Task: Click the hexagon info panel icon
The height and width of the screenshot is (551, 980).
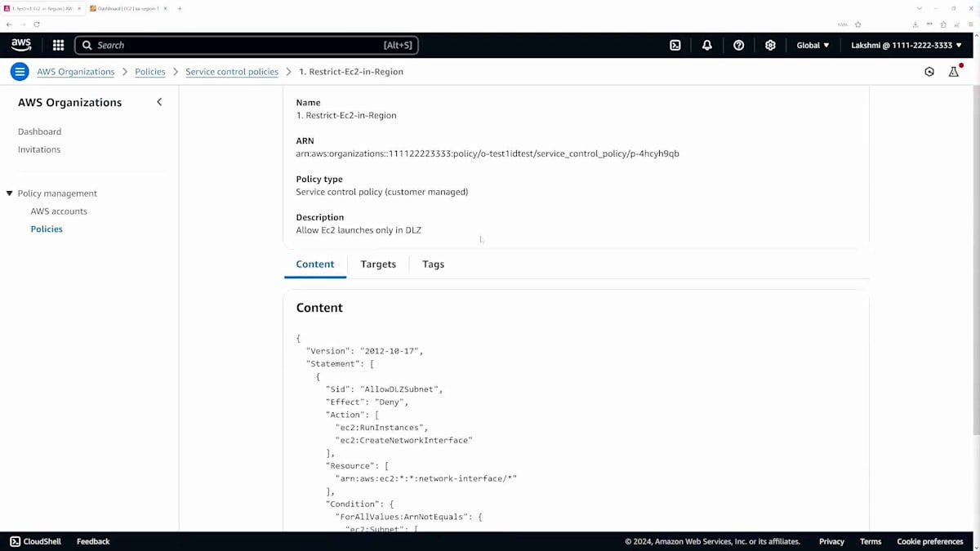Action: click(929, 72)
